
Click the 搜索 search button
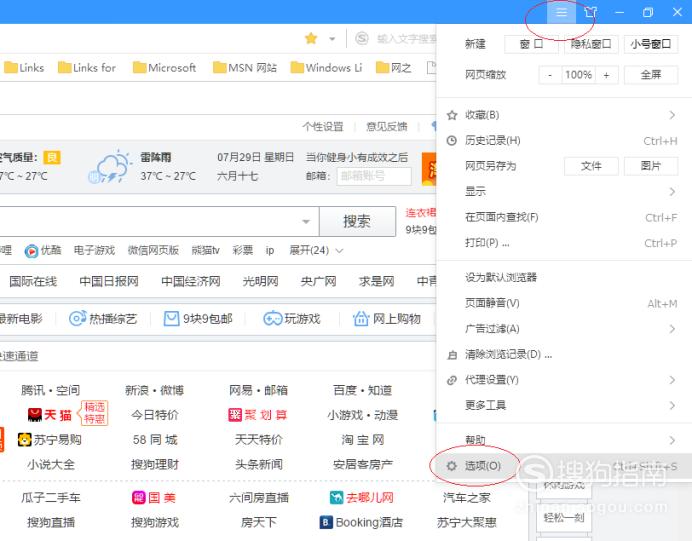(357, 221)
